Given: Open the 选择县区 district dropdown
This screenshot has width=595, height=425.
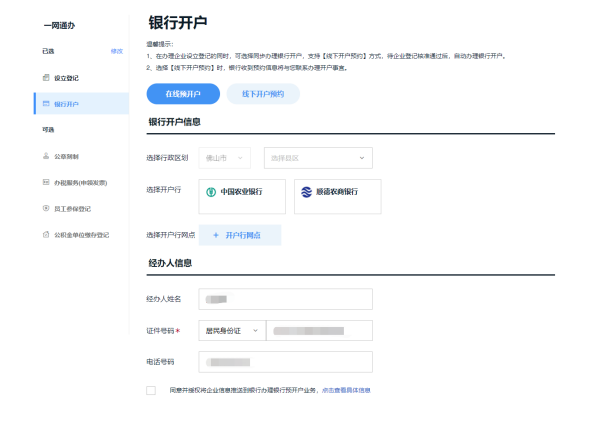Looking at the screenshot, I should pyautogui.click(x=318, y=158).
